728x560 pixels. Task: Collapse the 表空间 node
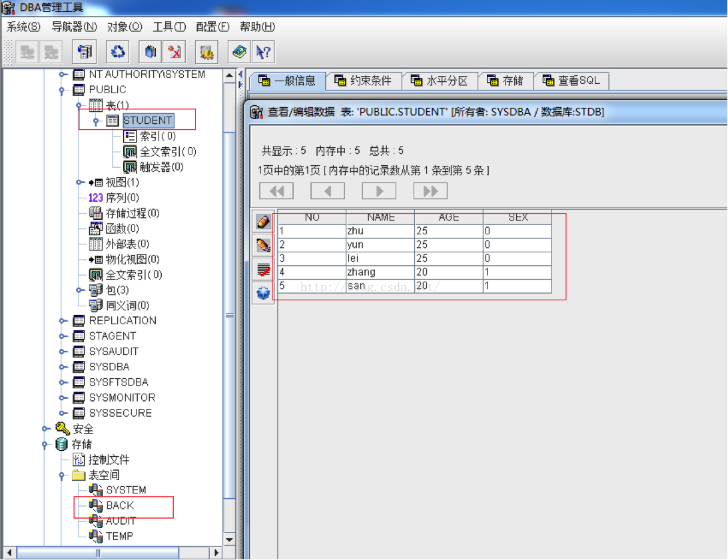[x=62, y=475]
